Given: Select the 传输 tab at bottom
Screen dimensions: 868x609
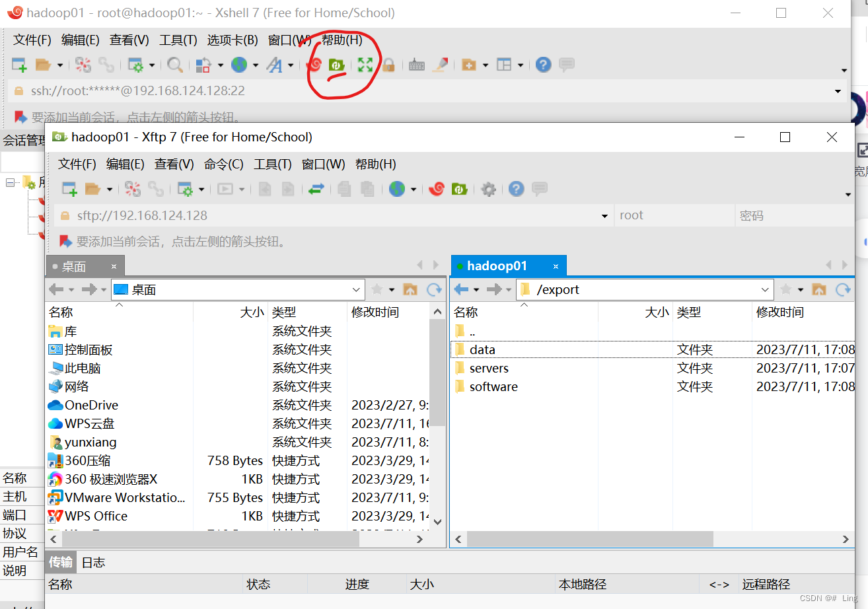Looking at the screenshot, I should [x=61, y=562].
